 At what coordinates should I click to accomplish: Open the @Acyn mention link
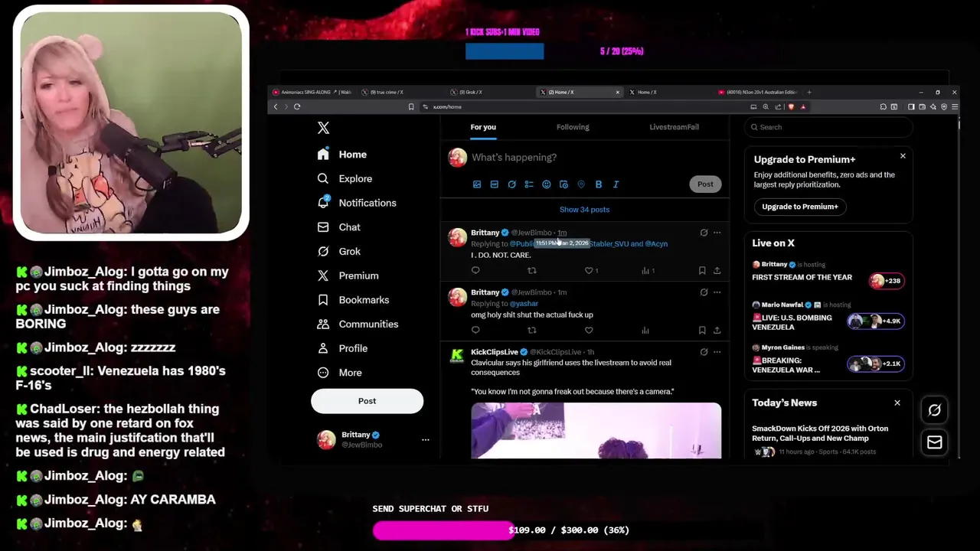tap(656, 243)
